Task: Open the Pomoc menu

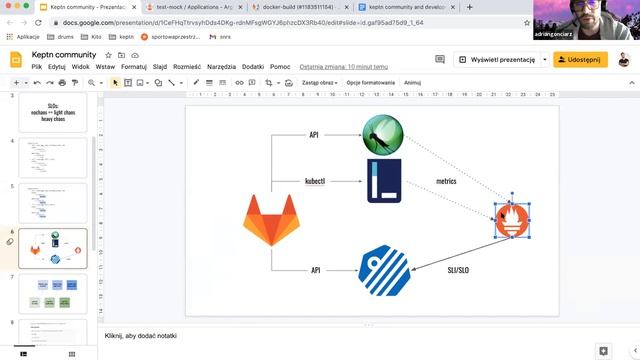Action: click(280, 67)
